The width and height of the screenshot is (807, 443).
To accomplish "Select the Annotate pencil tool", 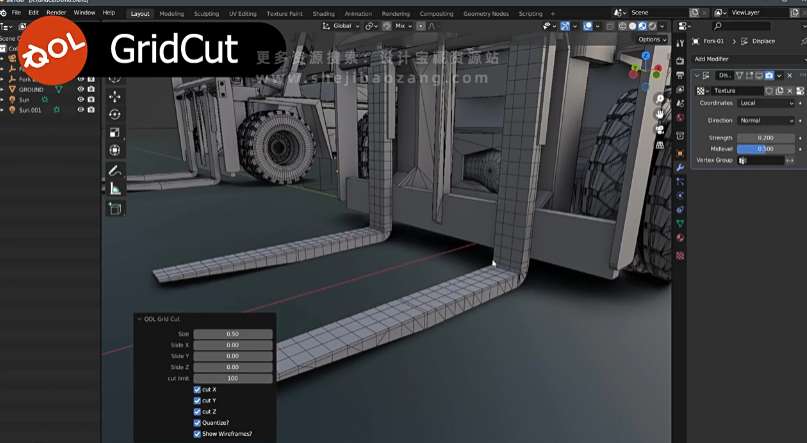I will (x=115, y=170).
